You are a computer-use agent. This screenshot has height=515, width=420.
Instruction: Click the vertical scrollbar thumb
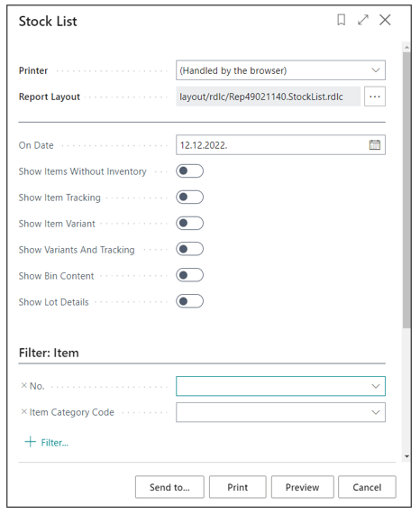[406, 189]
